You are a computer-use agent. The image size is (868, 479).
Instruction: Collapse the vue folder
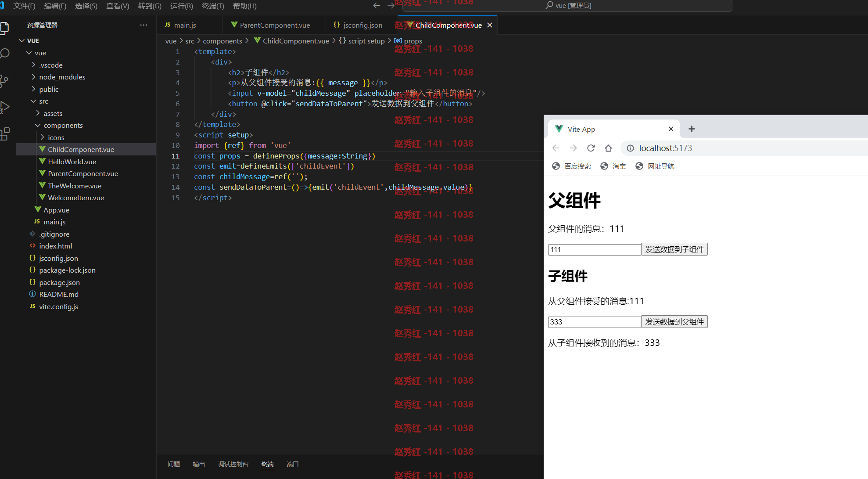click(29, 53)
